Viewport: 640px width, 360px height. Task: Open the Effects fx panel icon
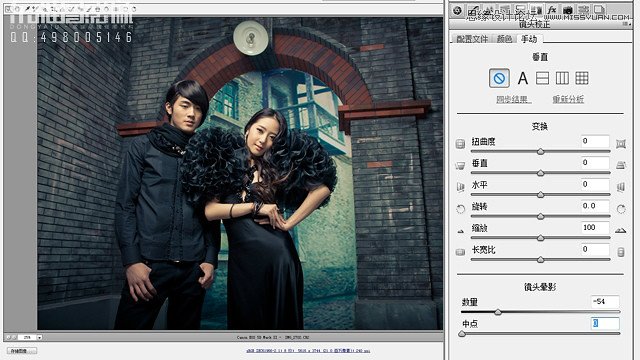coord(551,10)
